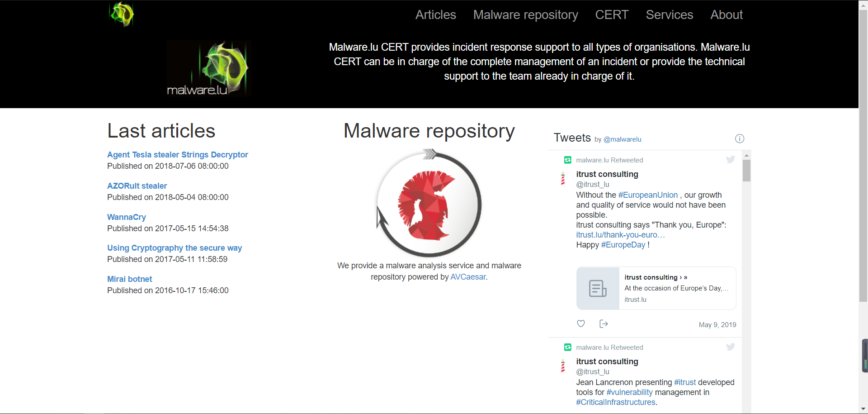
Task: Click the itrust.lu link preview card
Action: click(x=656, y=288)
